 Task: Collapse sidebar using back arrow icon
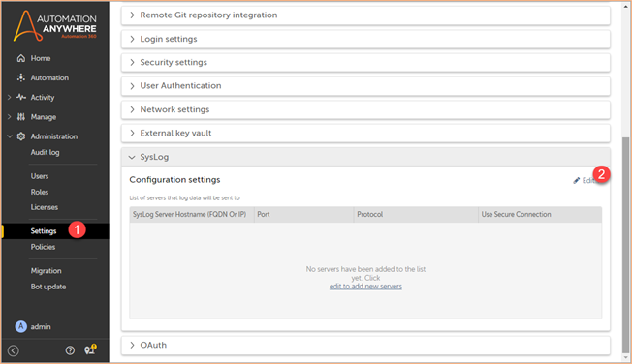pyautogui.click(x=14, y=350)
